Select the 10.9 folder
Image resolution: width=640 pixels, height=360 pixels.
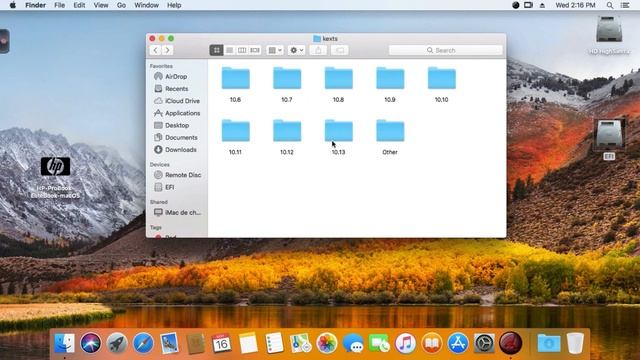(390, 78)
